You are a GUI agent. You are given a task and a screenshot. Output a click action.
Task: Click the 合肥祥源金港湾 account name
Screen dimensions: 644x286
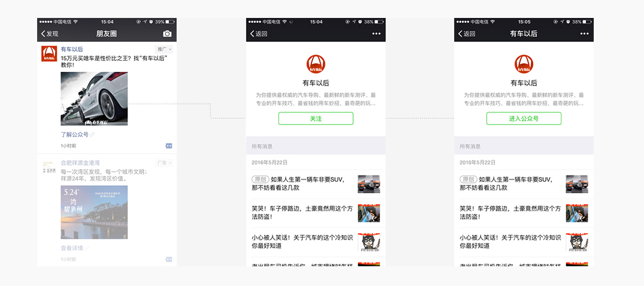[80, 163]
